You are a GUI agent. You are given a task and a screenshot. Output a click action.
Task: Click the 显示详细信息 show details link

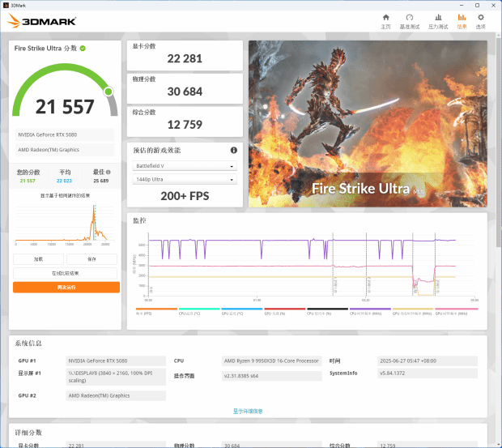pyautogui.click(x=248, y=412)
